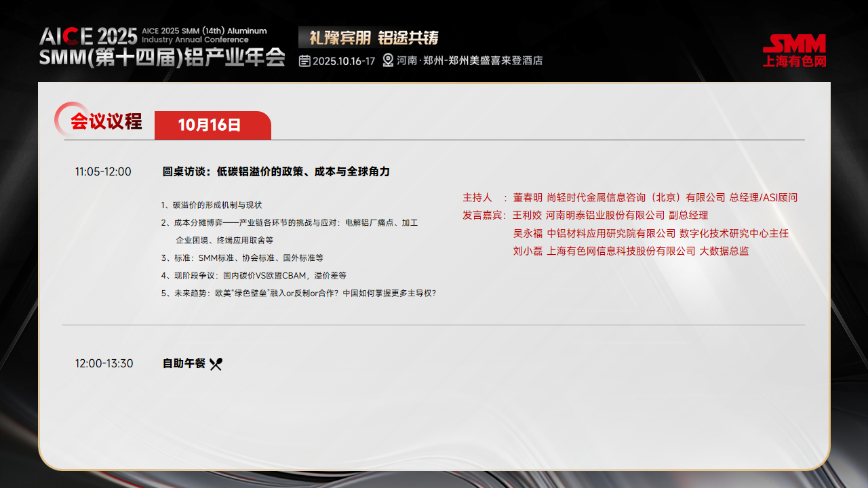
Task: Click the calendar icon beside 2025.10.16-17
Action: pyautogui.click(x=305, y=61)
